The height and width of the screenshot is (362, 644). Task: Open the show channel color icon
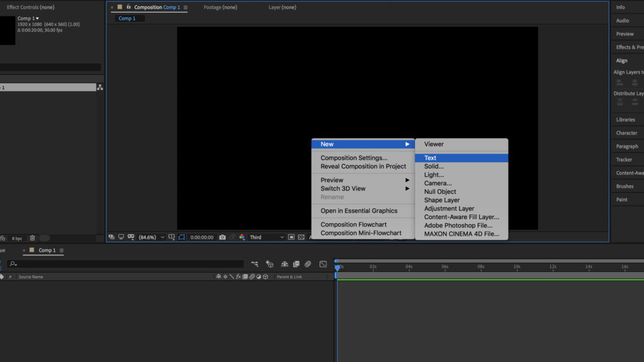click(x=241, y=237)
